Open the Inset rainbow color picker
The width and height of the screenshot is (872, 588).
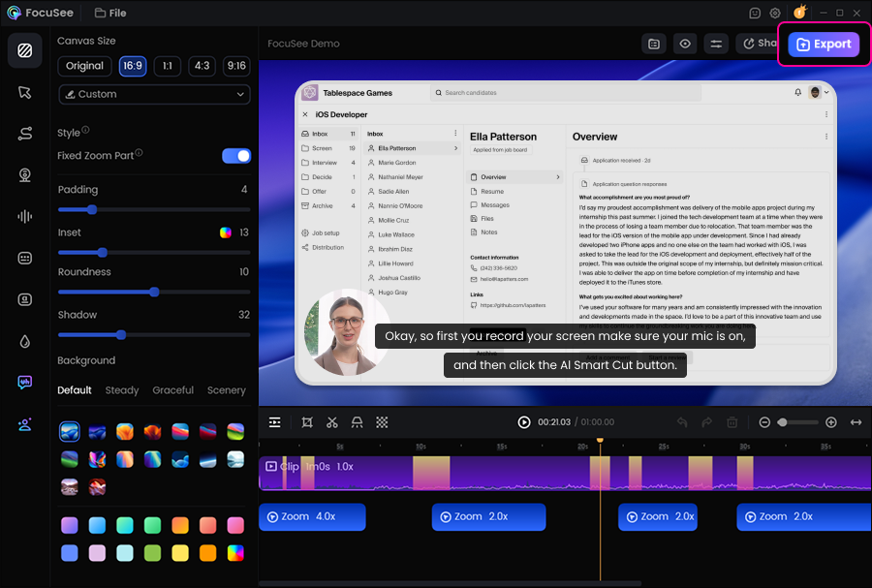pyautogui.click(x=226, y=232)
